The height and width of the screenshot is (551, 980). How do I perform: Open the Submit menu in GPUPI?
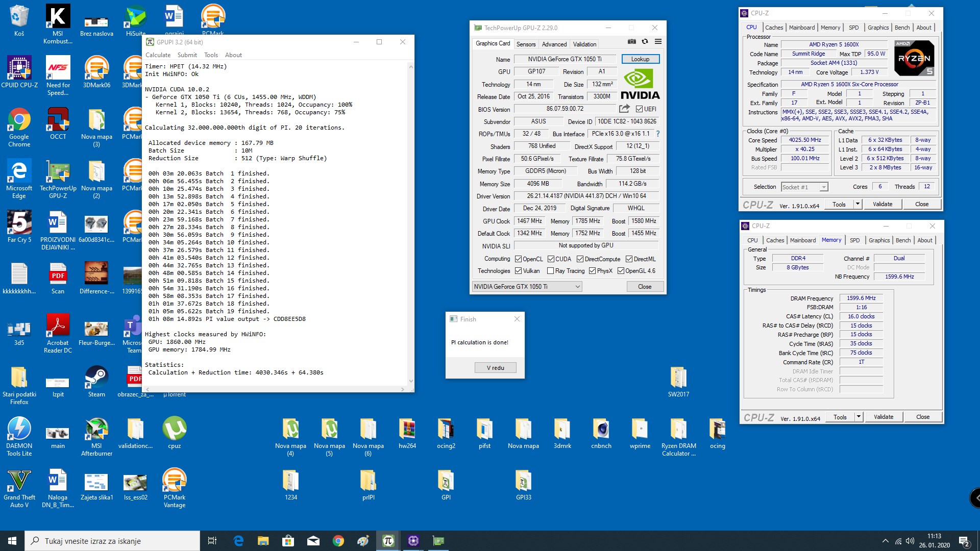(x=187, y=55)
